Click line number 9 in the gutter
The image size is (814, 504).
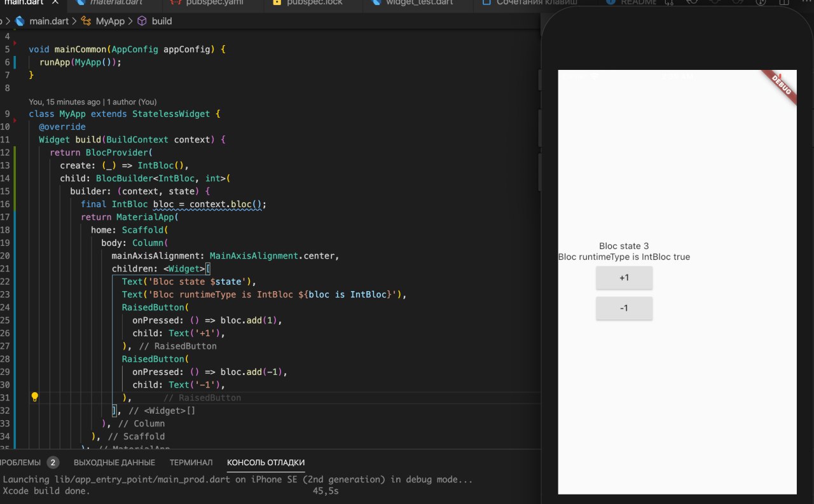coord(7,114)
